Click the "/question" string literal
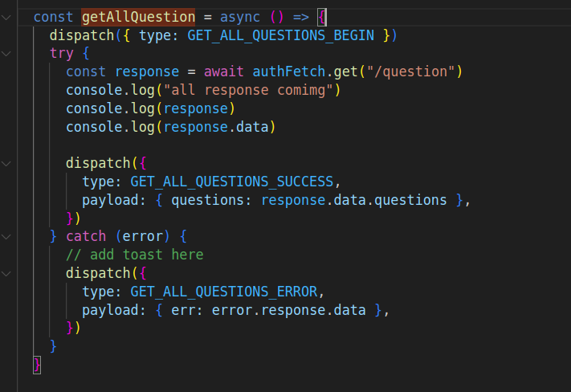This screenshot has width=571, height=392. 407,71
